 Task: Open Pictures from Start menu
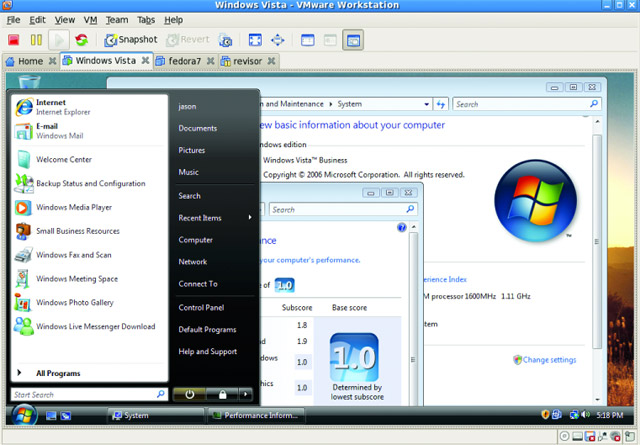coord(191,150)
